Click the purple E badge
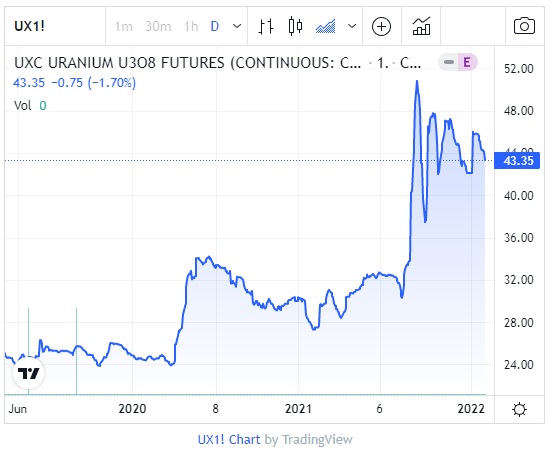Viewport: 559px width, 454px height. point(467,62)
